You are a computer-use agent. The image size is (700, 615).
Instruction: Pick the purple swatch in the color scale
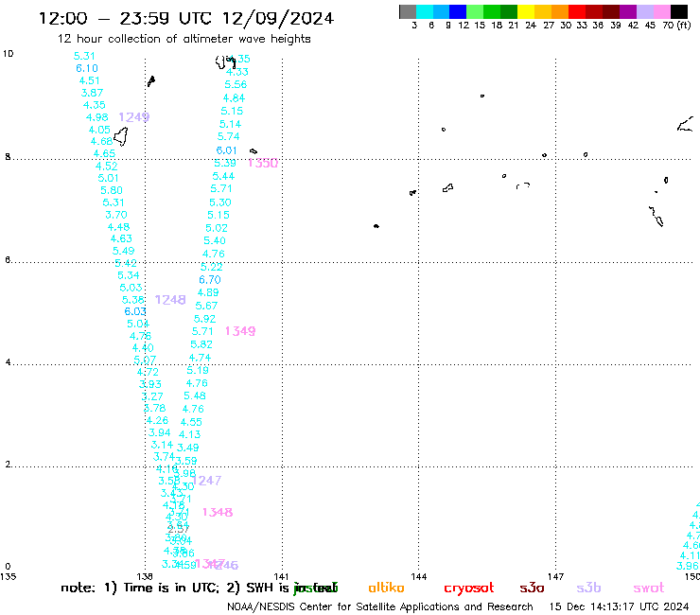tap(628, 11)
